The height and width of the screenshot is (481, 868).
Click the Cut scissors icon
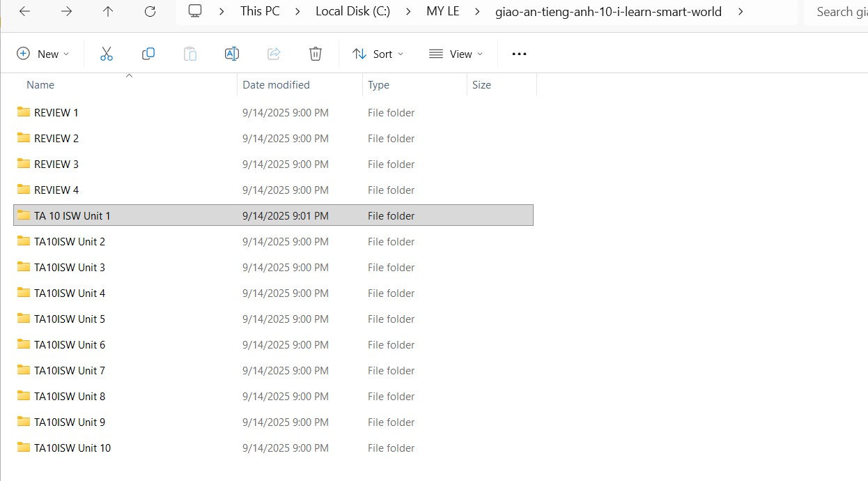coord(106,54)
